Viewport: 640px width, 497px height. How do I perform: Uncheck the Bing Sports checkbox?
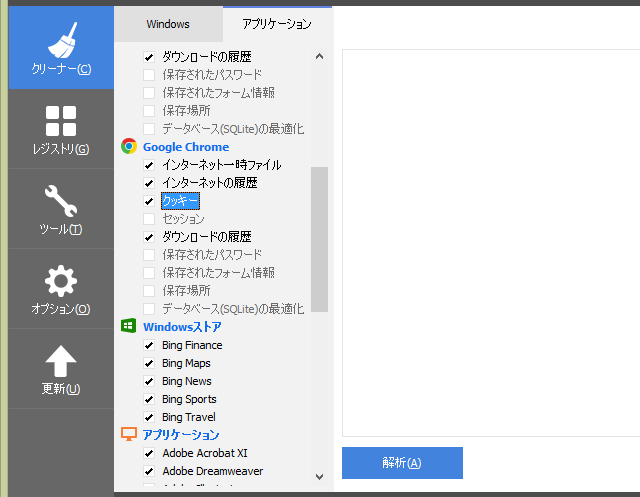point(149,399)
